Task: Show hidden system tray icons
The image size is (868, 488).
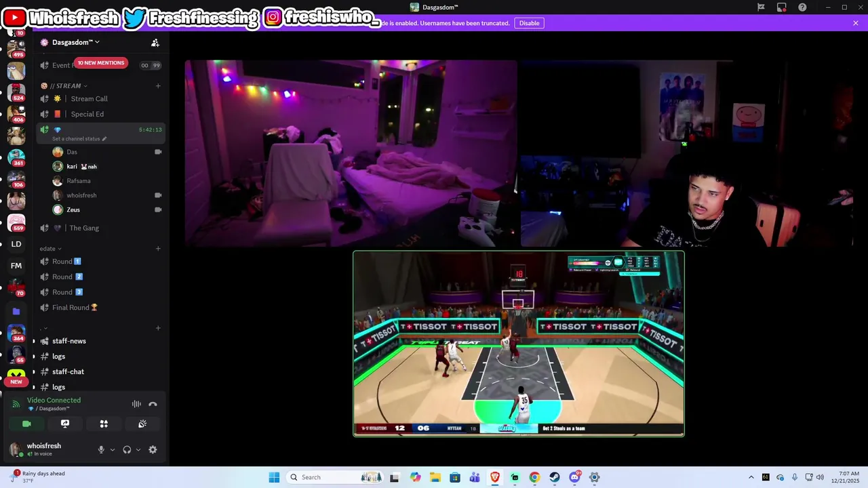Action: point(751,477)
